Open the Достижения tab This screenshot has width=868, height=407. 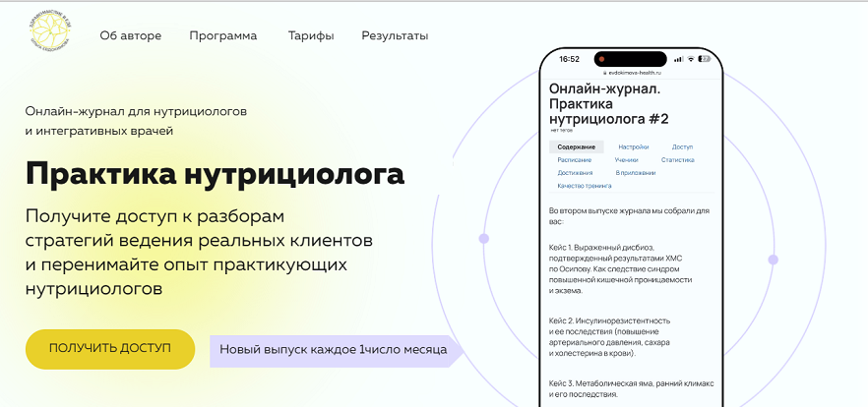click(x=576, y=172)
